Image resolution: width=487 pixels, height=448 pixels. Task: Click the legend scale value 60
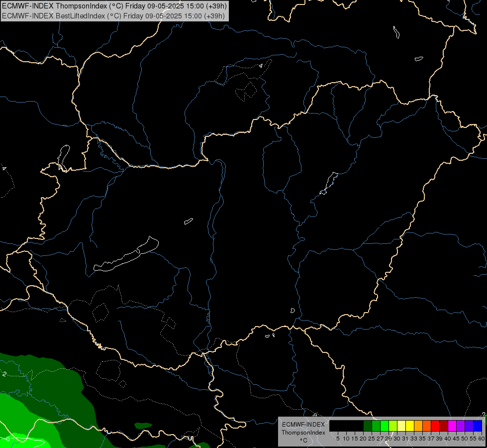(x=482, y=439)
